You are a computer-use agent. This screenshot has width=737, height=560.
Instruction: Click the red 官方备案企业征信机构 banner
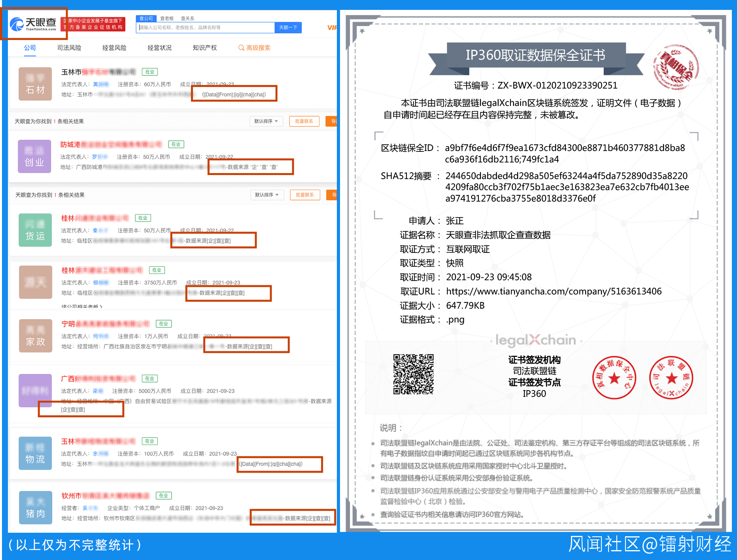93,24
